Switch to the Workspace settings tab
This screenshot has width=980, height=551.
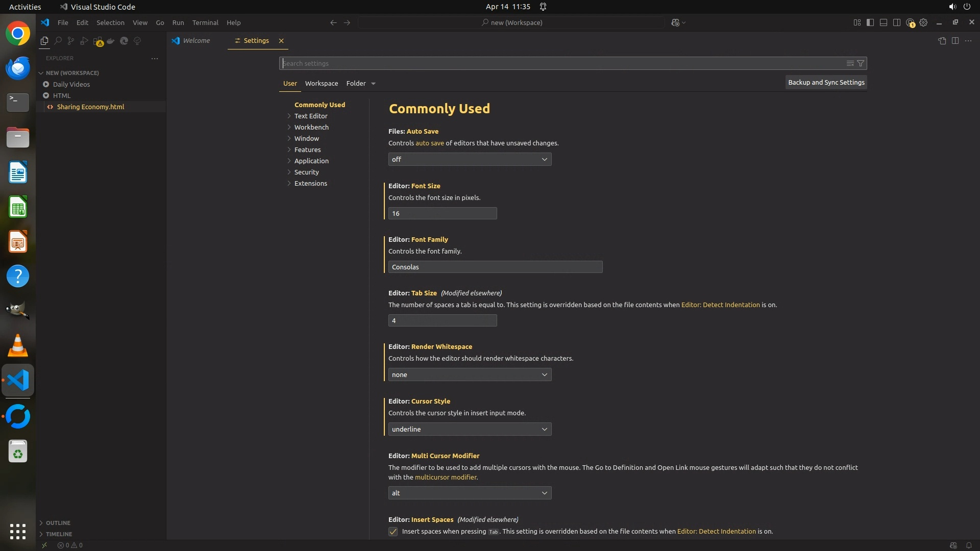pyautogui.click(x=322, y=83)
